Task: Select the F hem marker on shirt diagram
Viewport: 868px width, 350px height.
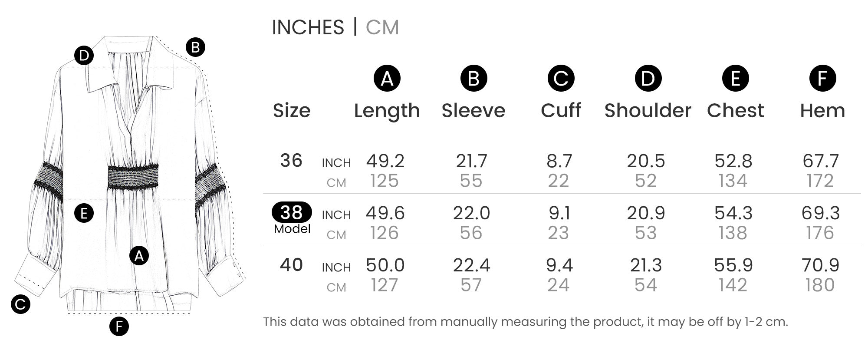Action: tap(119, 327)
